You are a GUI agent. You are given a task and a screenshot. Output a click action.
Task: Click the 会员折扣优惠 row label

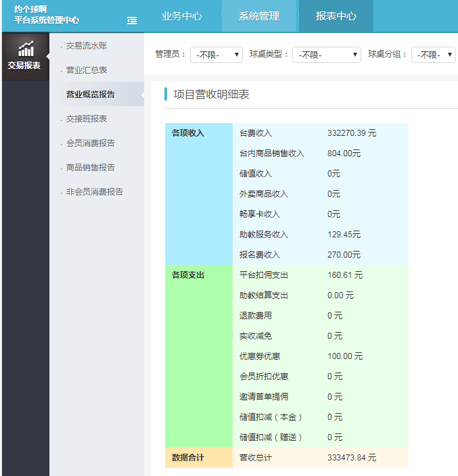click(264, 377)
